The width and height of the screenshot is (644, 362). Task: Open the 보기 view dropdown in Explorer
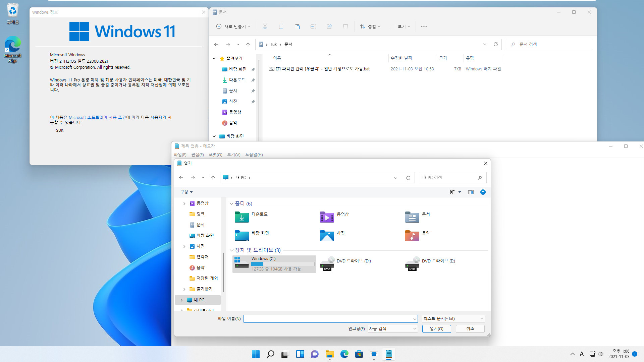pos(400,26)
